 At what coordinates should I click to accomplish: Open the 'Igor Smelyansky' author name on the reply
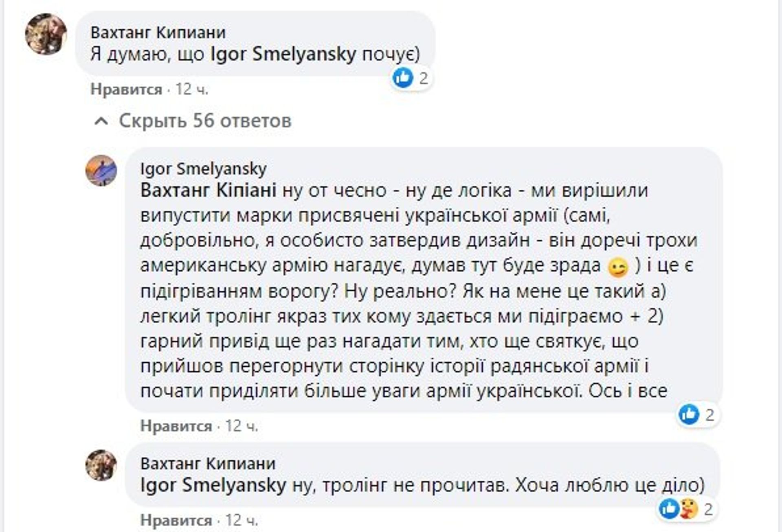click(204, 169)
